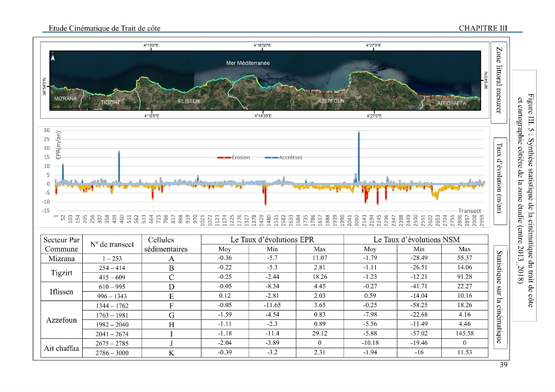Select the value -2.04 in the table
This screenshot has width=555, height=392.
click(225, 343)
